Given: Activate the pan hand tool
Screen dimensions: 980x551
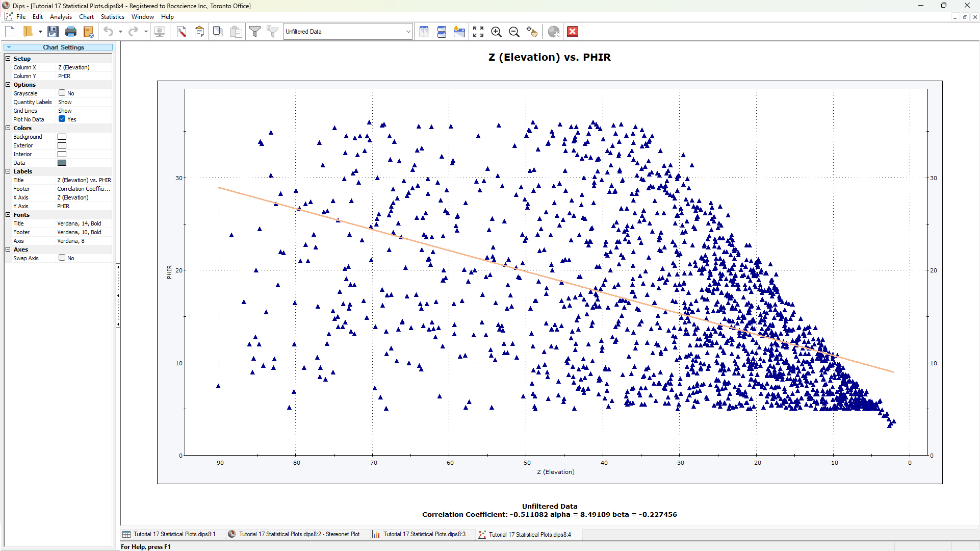Looking at the screenshot, I should [532, 32].
